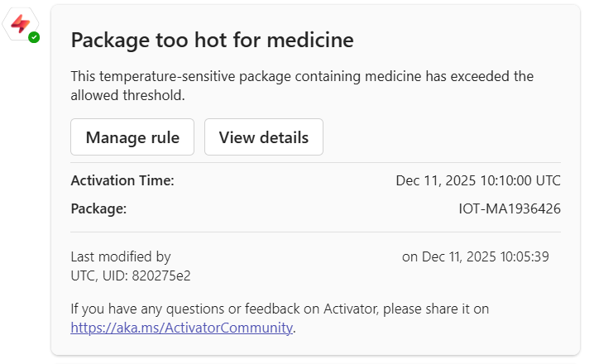Click the 'Last modified by' text
Screen dimensions: 594x364
point(121,256)
